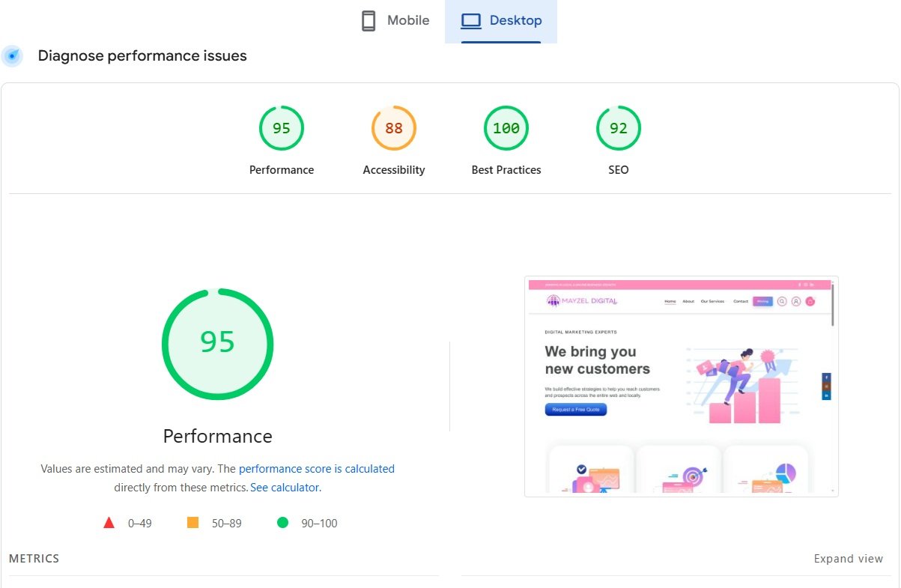Click the Lighthouse compass icon beside Diagnose performance issues
The width and height of the screenshot is (901, 588).
[x=12, y=55]
